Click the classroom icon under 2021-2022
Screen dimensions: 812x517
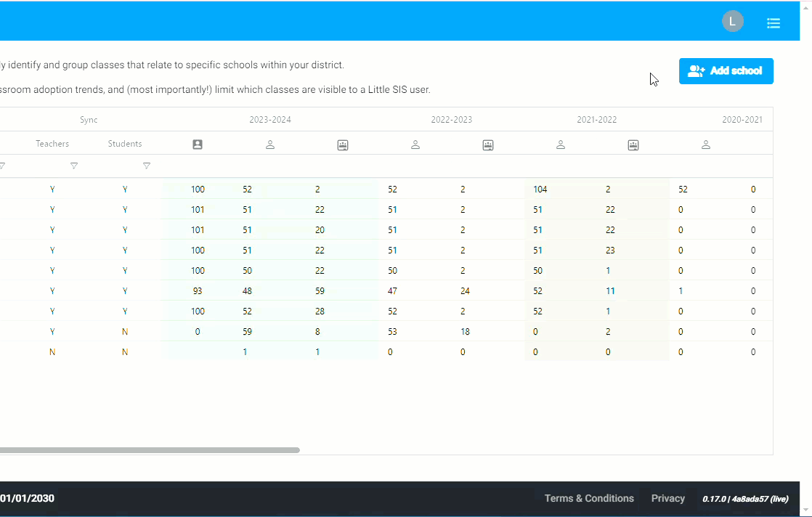[x=633, y=144]
